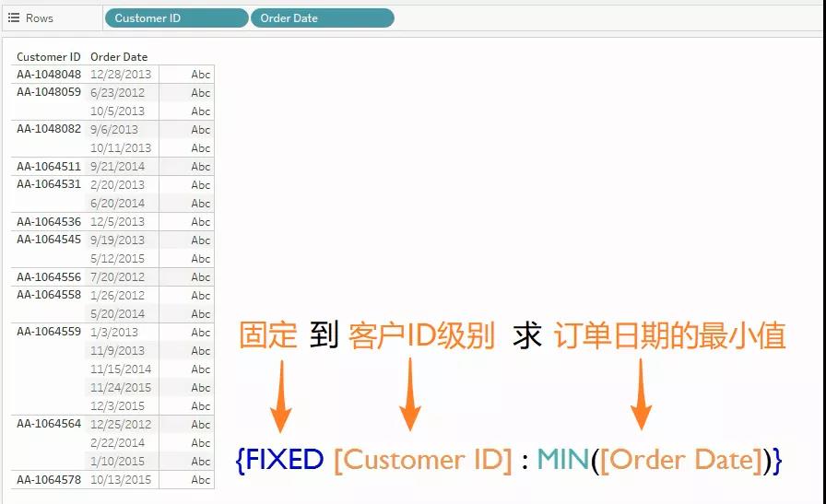Click [Customer ID] in the LOD formula
826x504 pixels.
[422, 459]
